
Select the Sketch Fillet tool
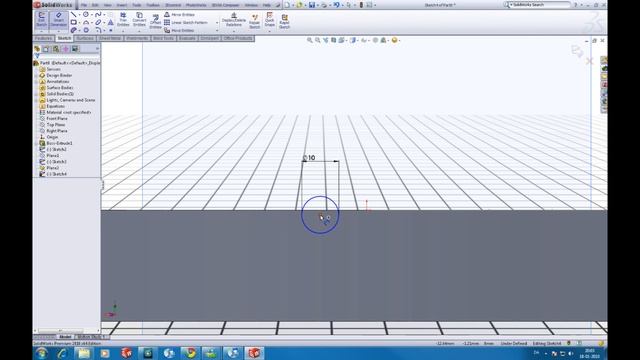(x=98, y=30)
